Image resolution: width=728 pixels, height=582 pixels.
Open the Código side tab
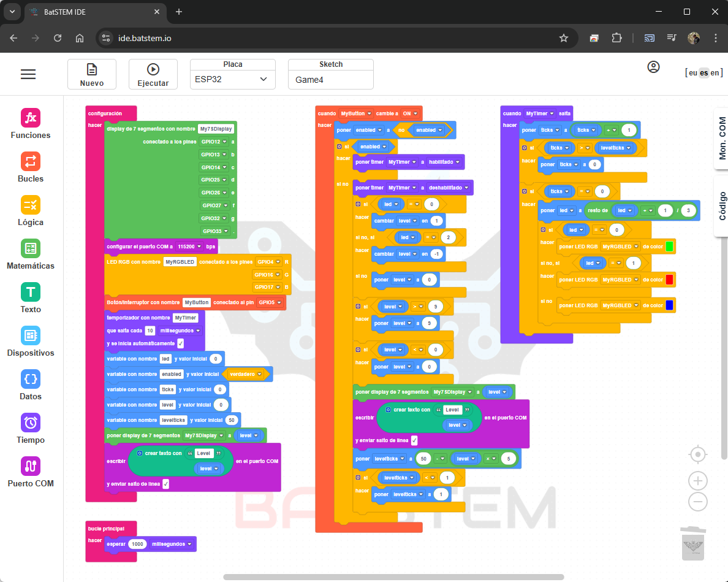[721, 206]
